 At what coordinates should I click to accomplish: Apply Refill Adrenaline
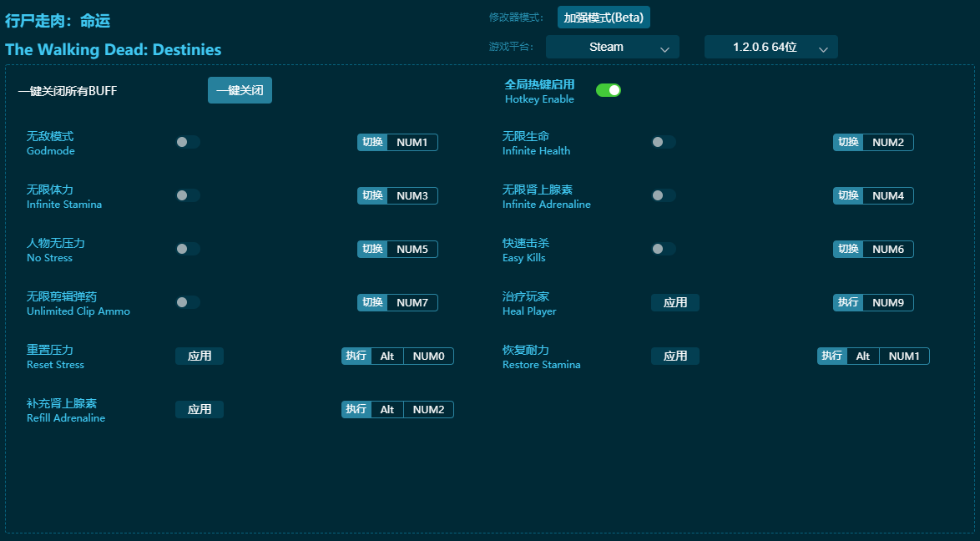click(x=199, y=409)
